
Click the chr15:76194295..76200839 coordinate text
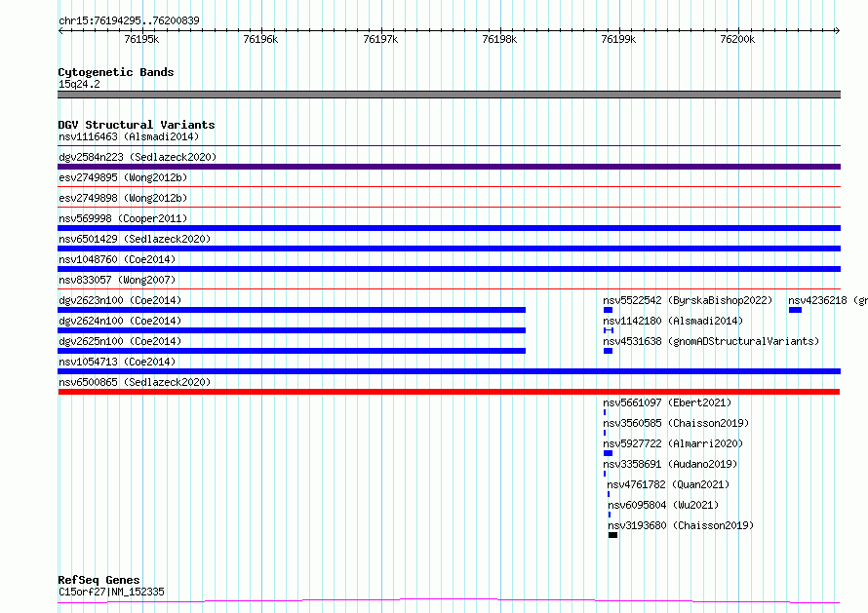(x=129, y=20)
